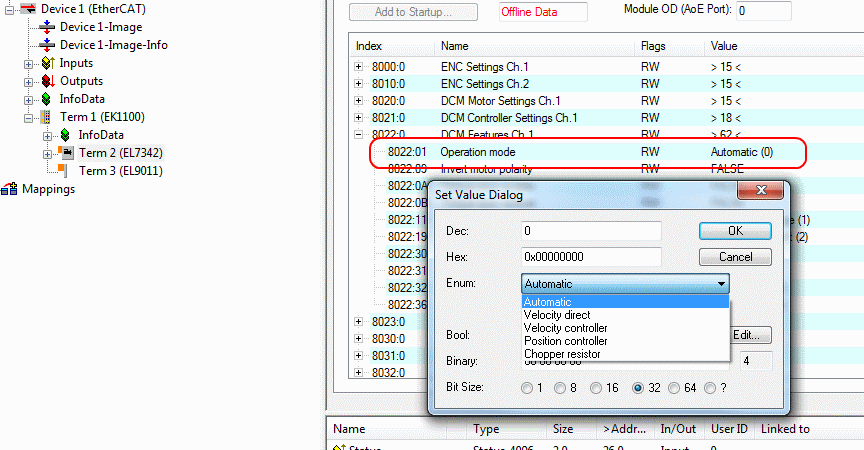The width and height of the screenshot is (864, 450).
Task: Click the Outputs node icon
Action: click(x=48, y=82)
